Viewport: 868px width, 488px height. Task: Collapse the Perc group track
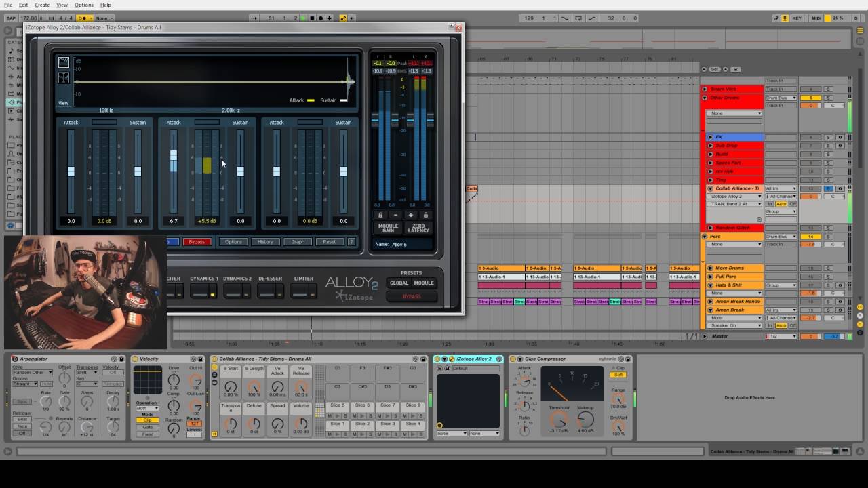tap(705, 237)
